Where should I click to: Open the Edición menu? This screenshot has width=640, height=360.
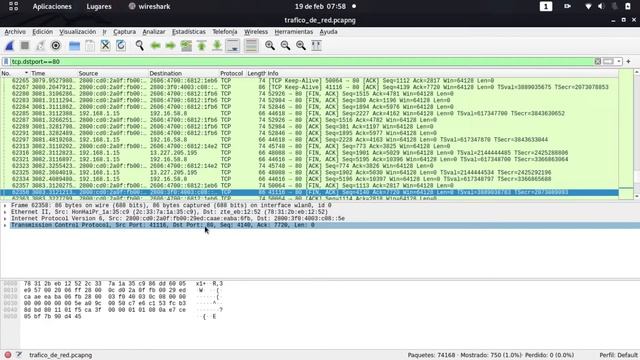42,31
